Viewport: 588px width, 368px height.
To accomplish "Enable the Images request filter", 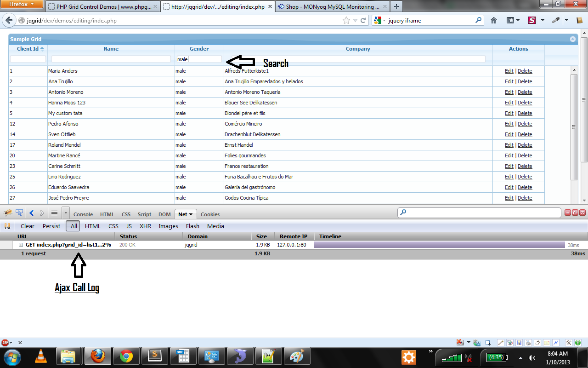I will coord(168,226).
